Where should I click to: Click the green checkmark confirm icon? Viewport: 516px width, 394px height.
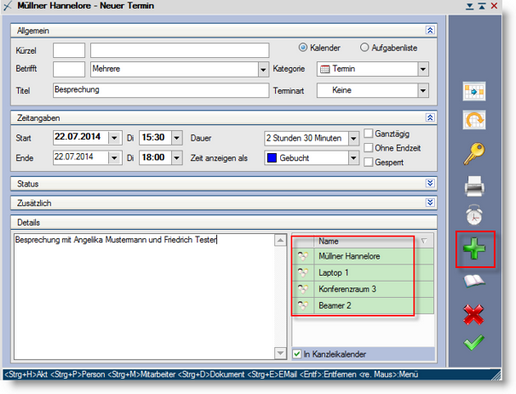coord(474,342)
